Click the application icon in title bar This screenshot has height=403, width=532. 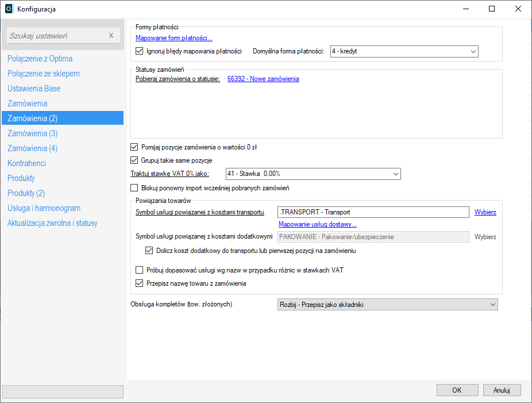9,9
